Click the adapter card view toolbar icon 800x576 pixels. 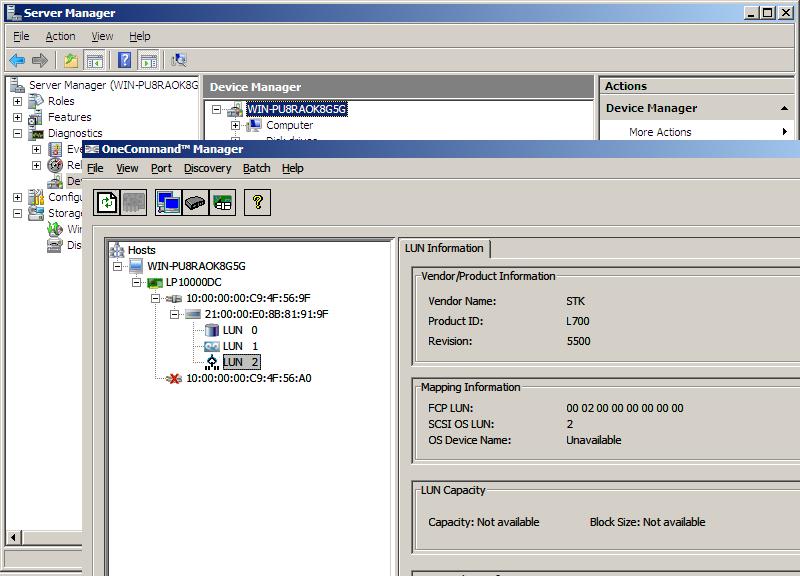[x=222, y=203]
